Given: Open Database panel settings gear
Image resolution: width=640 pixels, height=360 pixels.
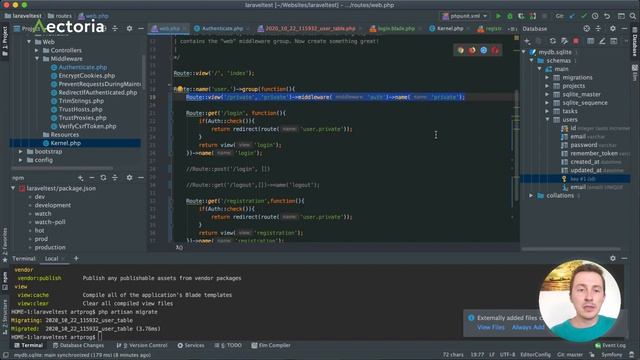Looking at the screenshot, I should [613, 29].
